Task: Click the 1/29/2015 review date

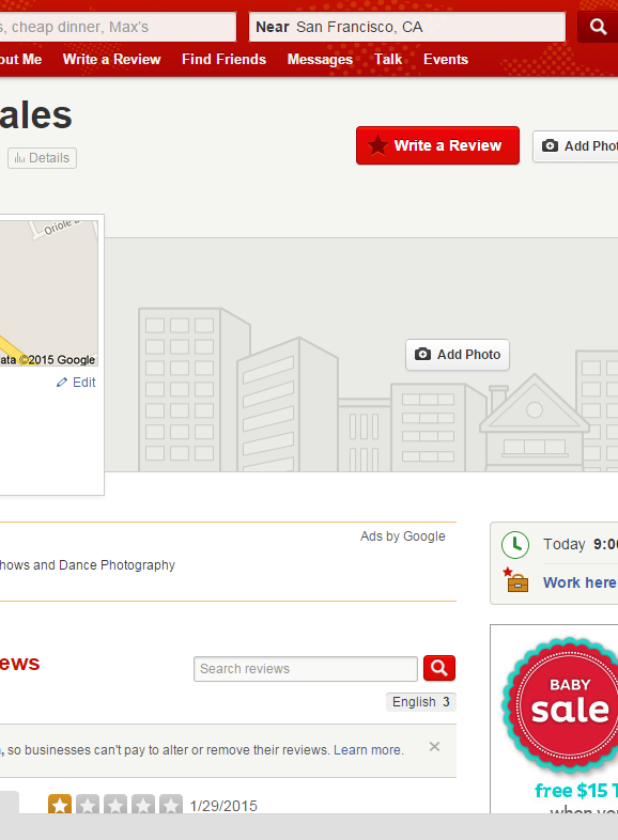Action: point(223,806)
